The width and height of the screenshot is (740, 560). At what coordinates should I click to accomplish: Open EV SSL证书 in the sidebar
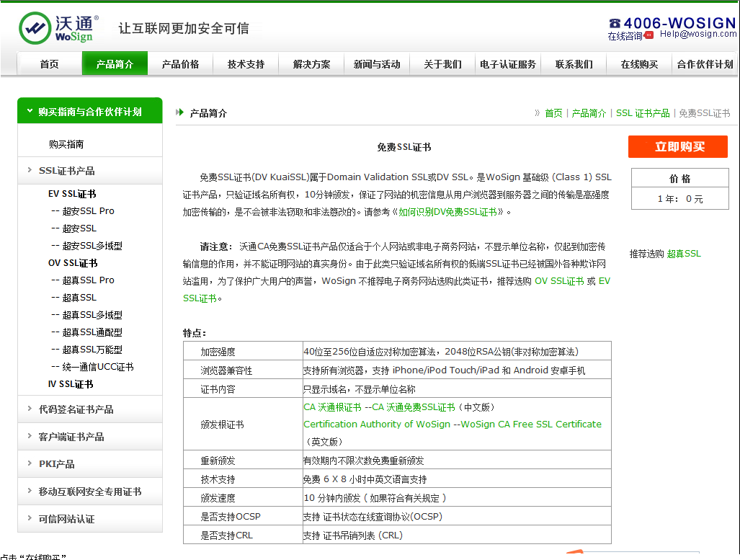72,194
